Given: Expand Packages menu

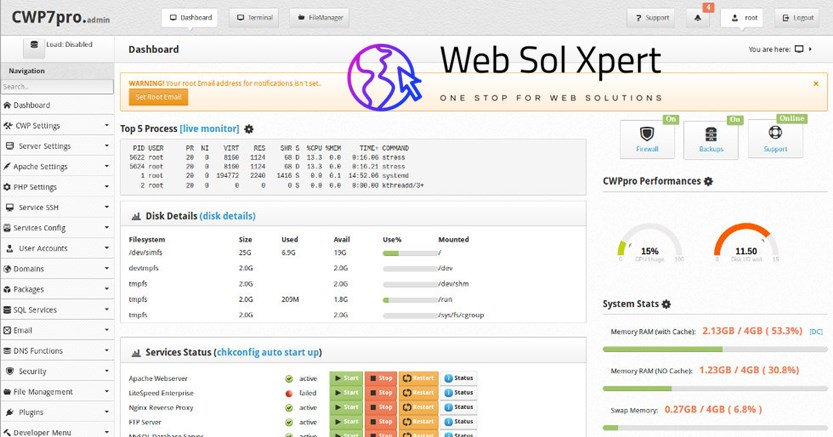Looking at the screenshot, I should click(57, 289).
